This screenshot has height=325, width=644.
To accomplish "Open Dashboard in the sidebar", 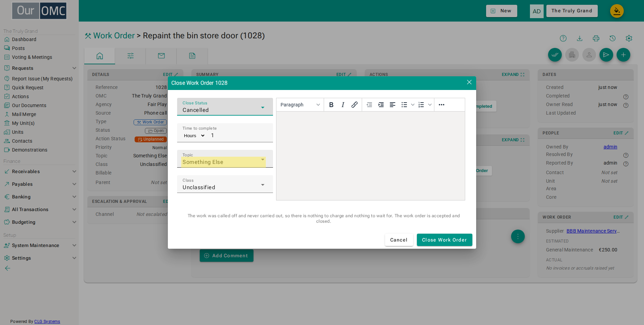I will click(24, 39).
